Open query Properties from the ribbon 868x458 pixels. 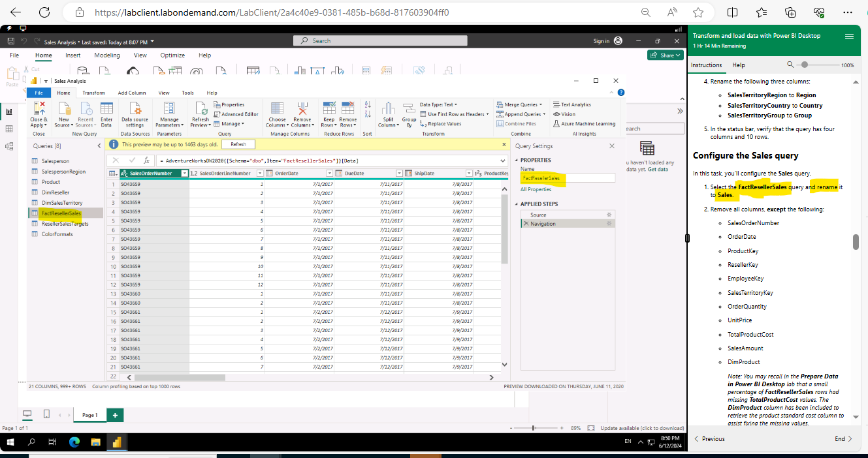[x=229, y=104]
